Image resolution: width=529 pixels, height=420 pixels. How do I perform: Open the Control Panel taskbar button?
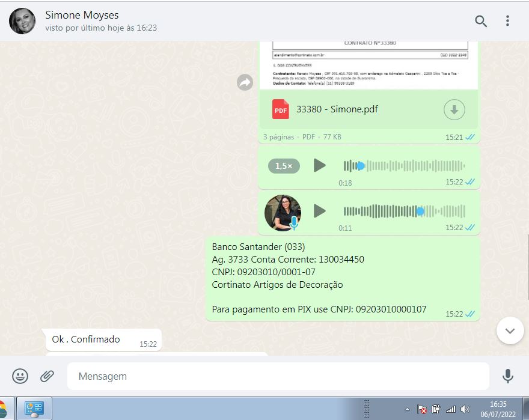34,409
